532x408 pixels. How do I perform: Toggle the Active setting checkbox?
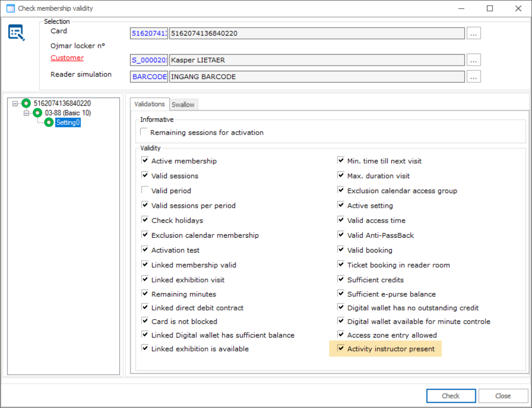pyautogui.click(x=341, y=205)
